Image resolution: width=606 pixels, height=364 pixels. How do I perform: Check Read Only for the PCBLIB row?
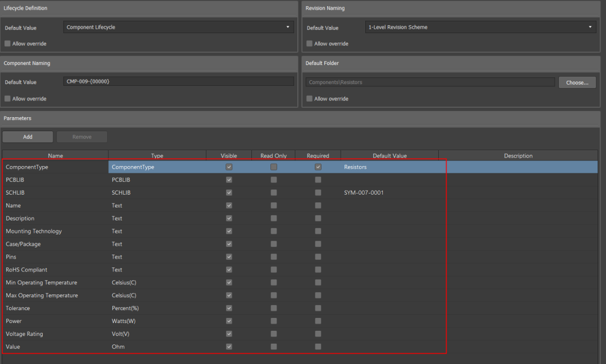pos(274,179)
